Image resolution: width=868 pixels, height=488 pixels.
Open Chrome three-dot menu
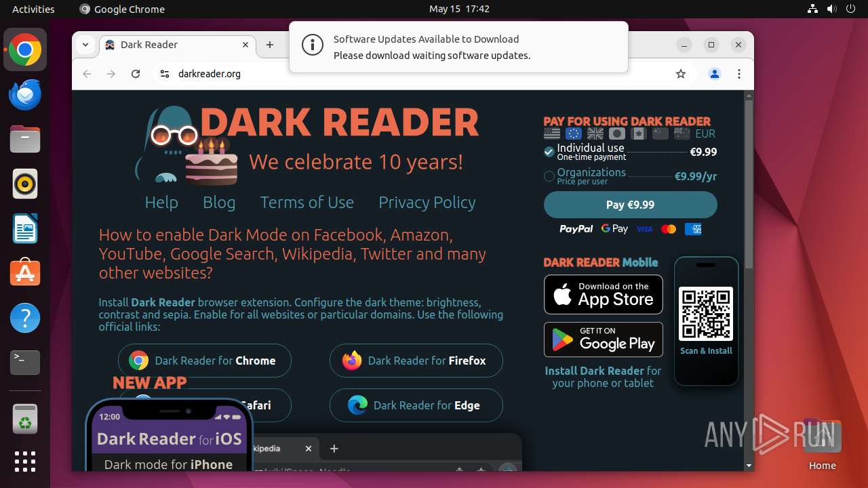pos(739,74)
